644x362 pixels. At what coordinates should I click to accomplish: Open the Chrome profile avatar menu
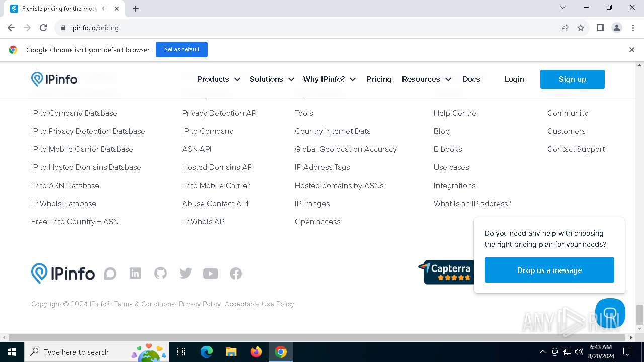click(x=617, y=28)
